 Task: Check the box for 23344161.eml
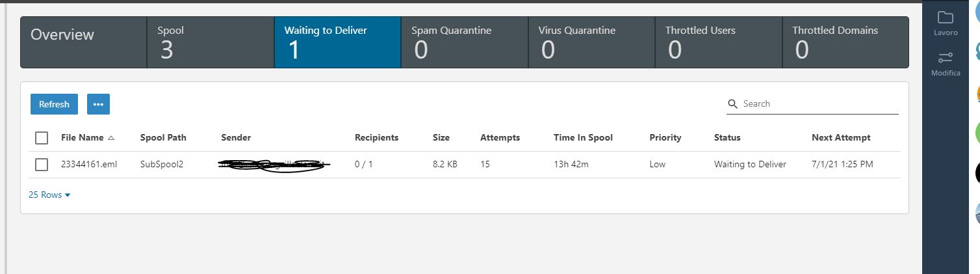42,165
